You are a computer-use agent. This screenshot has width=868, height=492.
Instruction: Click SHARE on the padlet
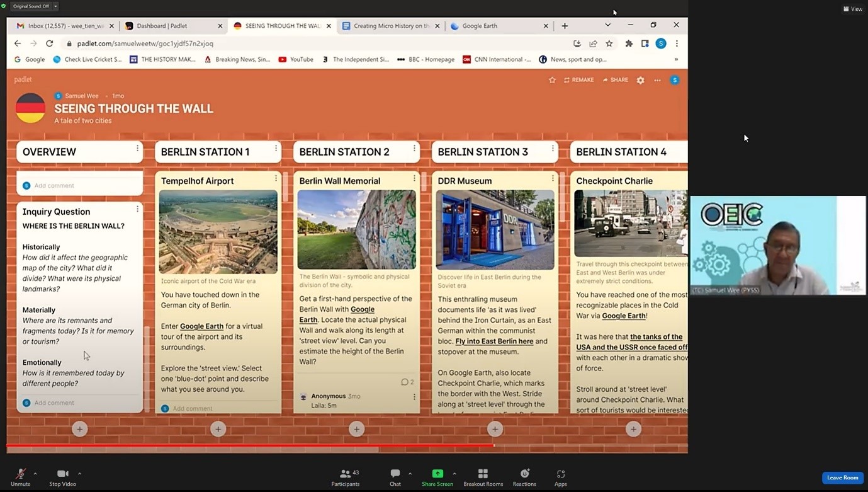[615, 80]
